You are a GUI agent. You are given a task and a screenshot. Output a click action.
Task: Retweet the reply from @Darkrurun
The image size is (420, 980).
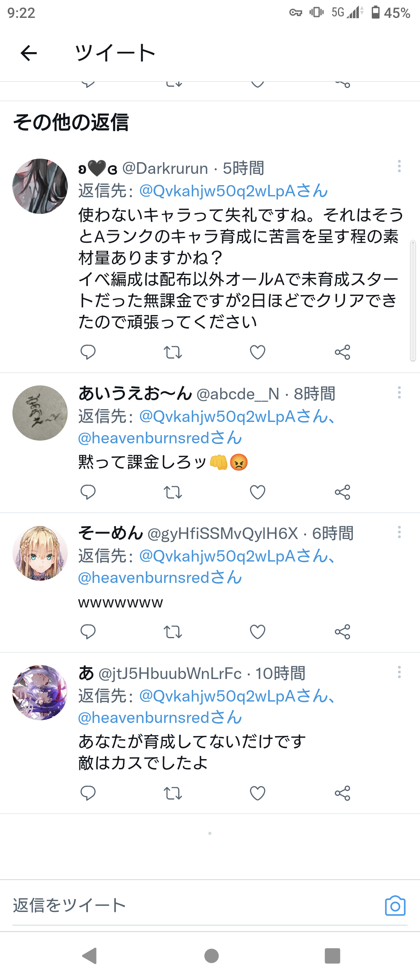pos(173,352)
